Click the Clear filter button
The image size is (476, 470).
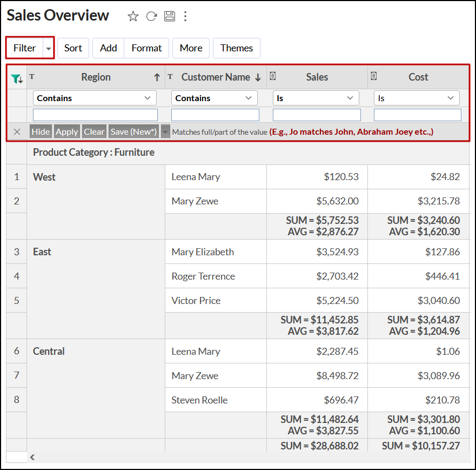click(94, 131)
